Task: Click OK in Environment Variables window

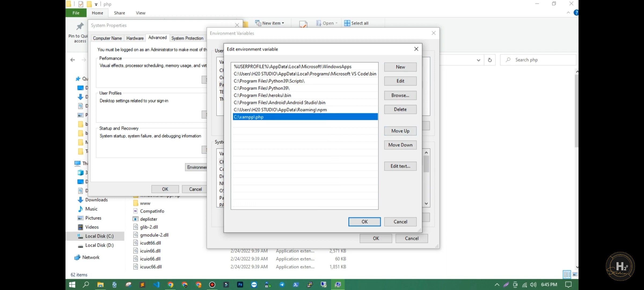Action: point(376,238)
